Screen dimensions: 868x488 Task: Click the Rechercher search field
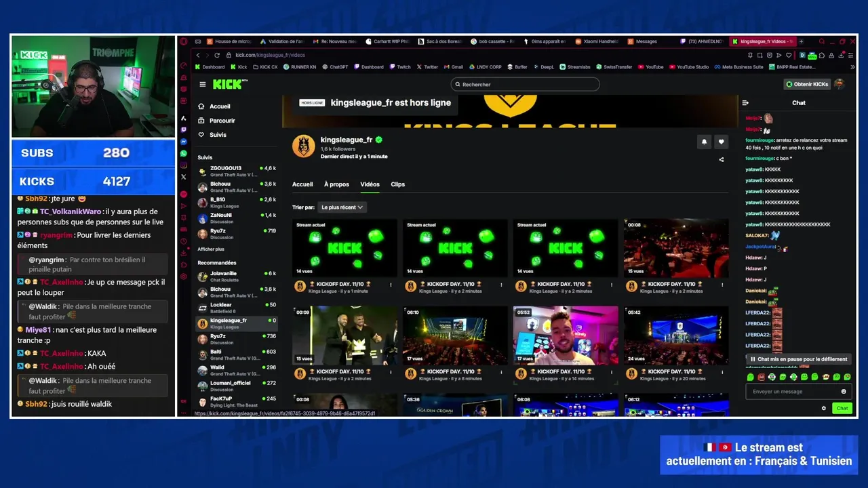coord(526,84)
